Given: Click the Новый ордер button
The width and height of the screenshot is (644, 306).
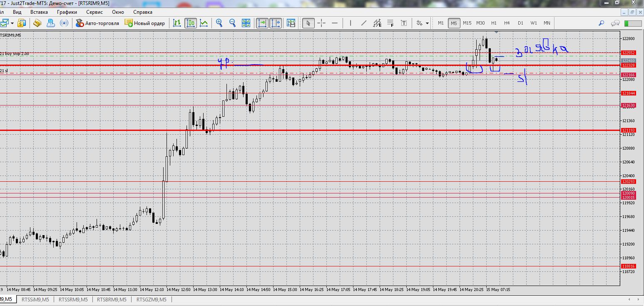Looking at the screenshot, I should pyautogui.click(x=145, y=23).
